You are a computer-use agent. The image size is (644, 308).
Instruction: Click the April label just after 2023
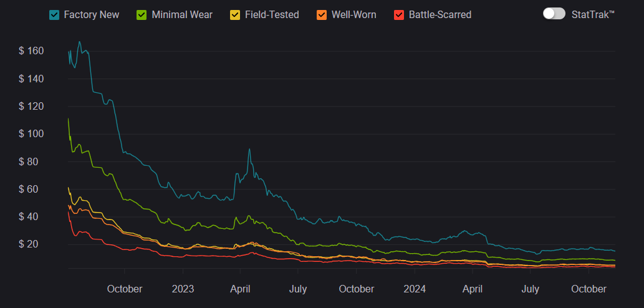pos(241,289)
